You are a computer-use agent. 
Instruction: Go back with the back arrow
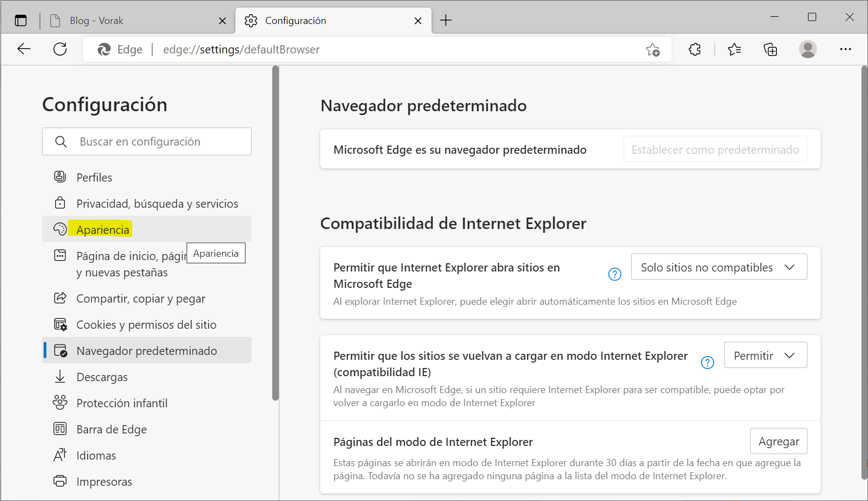(24, 49)
